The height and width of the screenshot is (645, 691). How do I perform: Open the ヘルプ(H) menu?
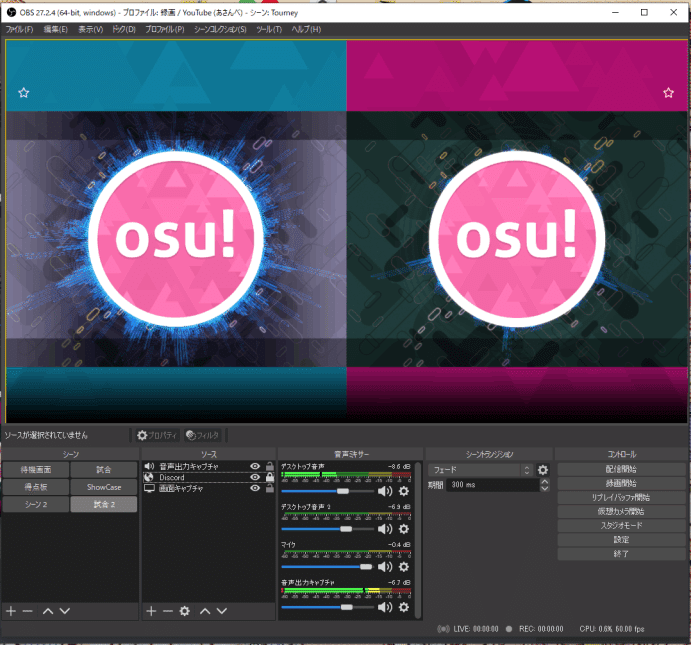pos(306,30)
